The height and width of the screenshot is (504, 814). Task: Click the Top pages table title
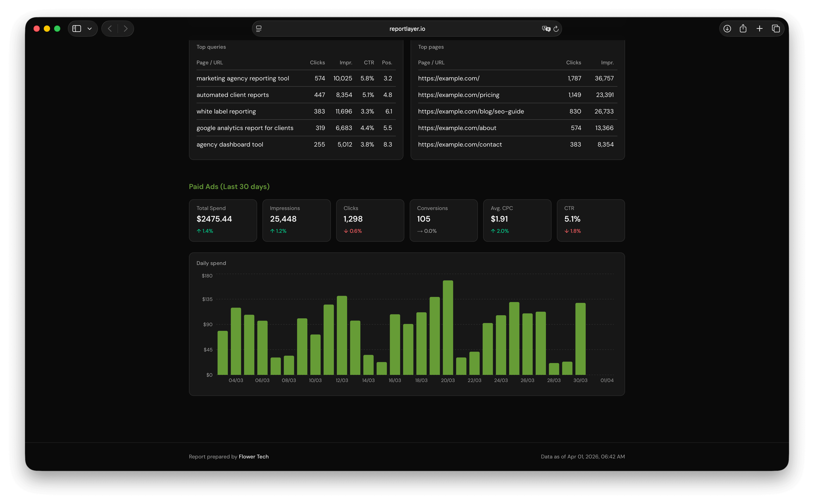(x=431, y=47)
